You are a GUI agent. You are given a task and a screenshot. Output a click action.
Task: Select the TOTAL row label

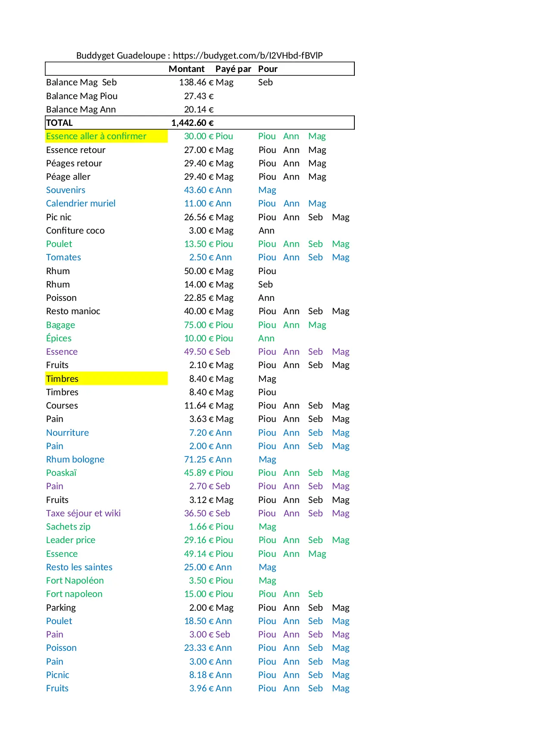click(x=59, y=123)
